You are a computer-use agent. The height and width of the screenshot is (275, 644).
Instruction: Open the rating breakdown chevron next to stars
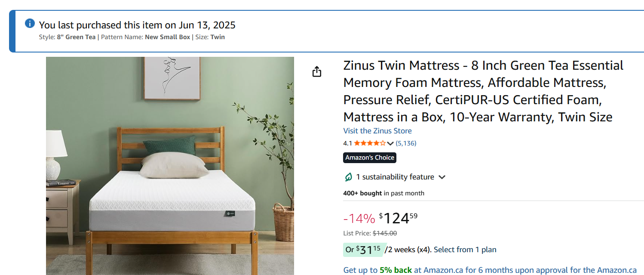click(x=390, y=143)
